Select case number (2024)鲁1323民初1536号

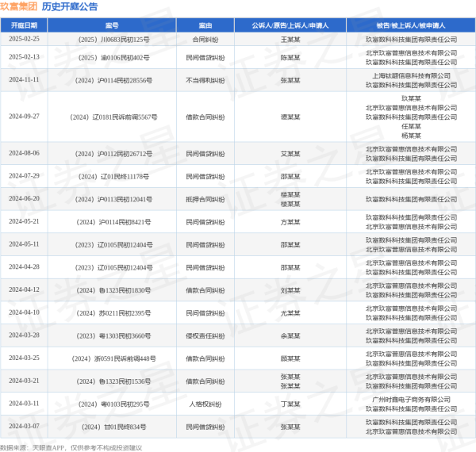pyautogui.click(x=113, y=381)
